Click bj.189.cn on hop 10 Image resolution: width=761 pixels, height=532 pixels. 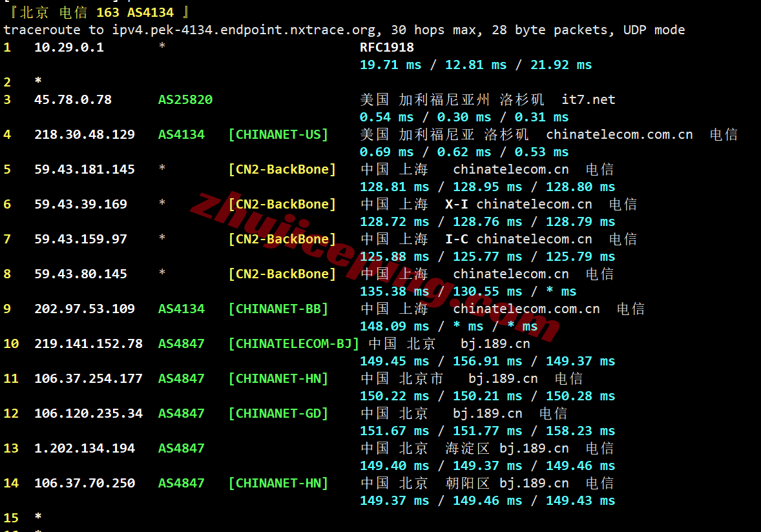[x=495, y=344]
